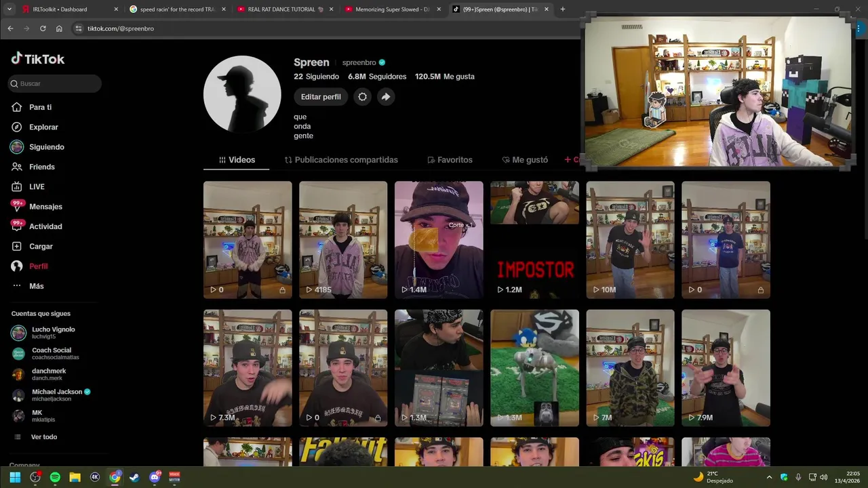The height and width of the screenshot is (488, 868).
Task: Click the address bar URL tiktok.com/@spreenbro
Action: click(121, 28)
